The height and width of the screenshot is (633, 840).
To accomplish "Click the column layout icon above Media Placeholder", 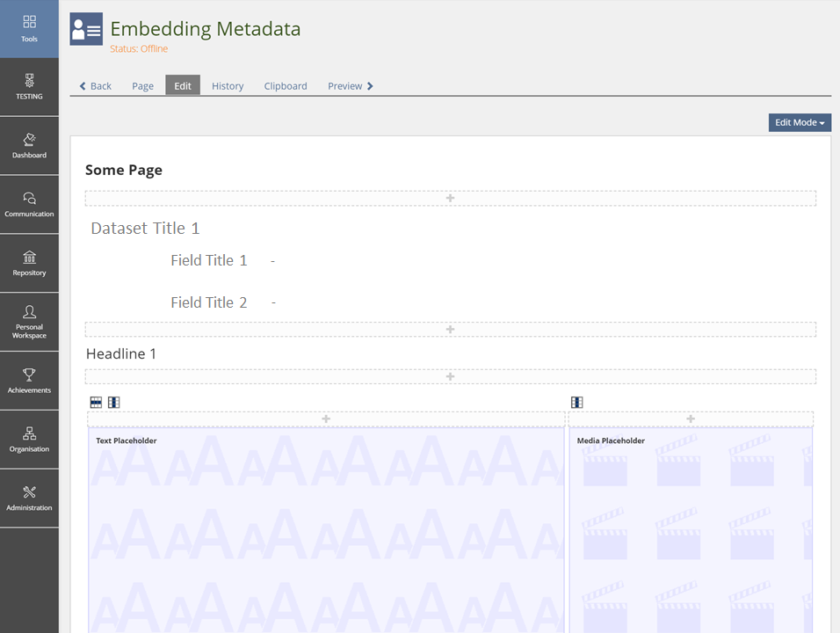I will 576,403.
